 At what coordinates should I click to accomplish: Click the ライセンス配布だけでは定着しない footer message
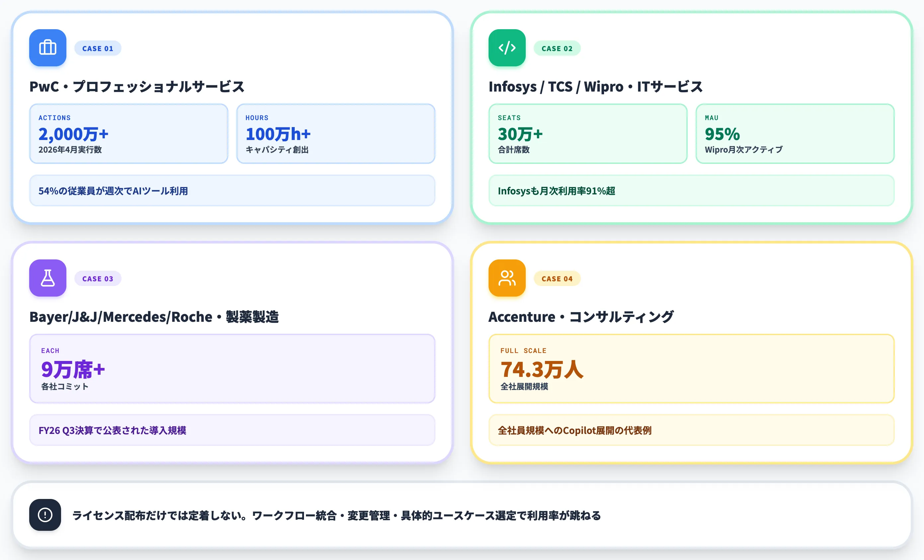[336, 516]
